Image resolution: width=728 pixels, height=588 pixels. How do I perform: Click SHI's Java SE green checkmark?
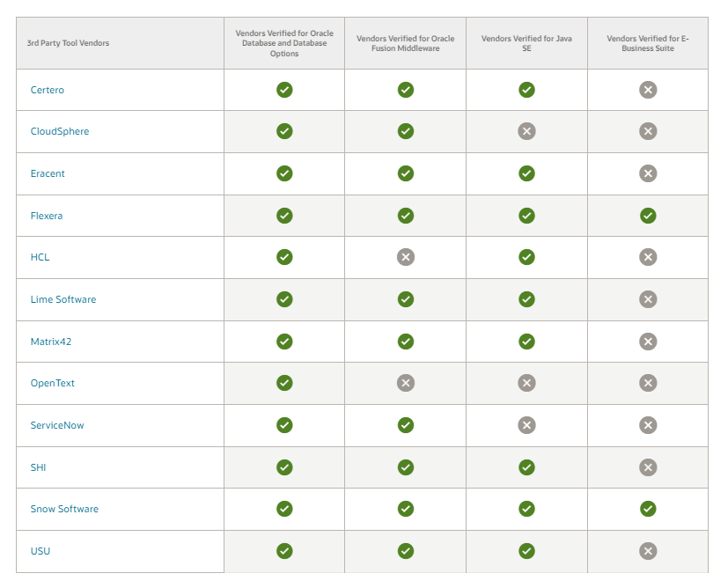pos(526,467)
